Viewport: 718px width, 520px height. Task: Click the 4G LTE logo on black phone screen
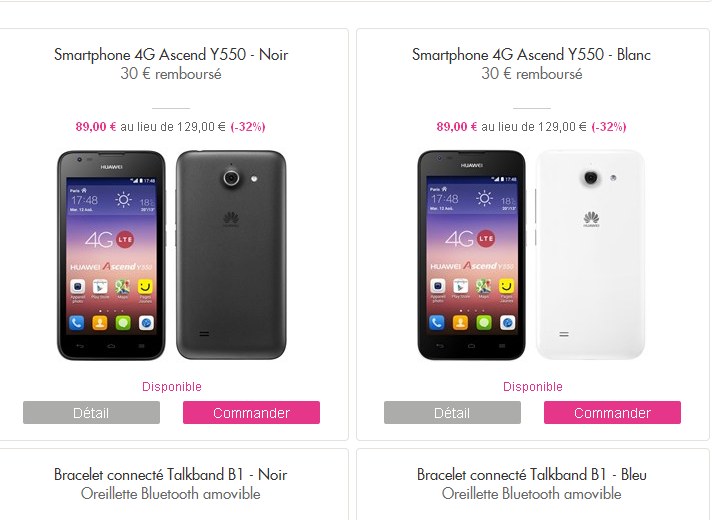109,239
